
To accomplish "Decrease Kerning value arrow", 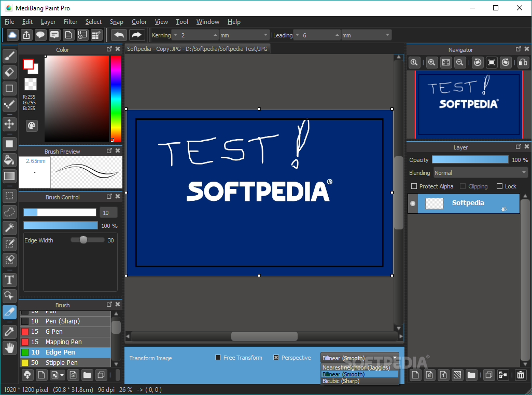I will point(175,35).
